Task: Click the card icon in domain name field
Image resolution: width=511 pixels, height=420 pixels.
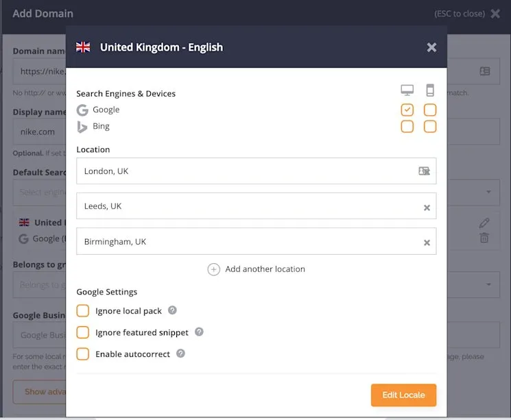Action: click(x=485, y=71)
